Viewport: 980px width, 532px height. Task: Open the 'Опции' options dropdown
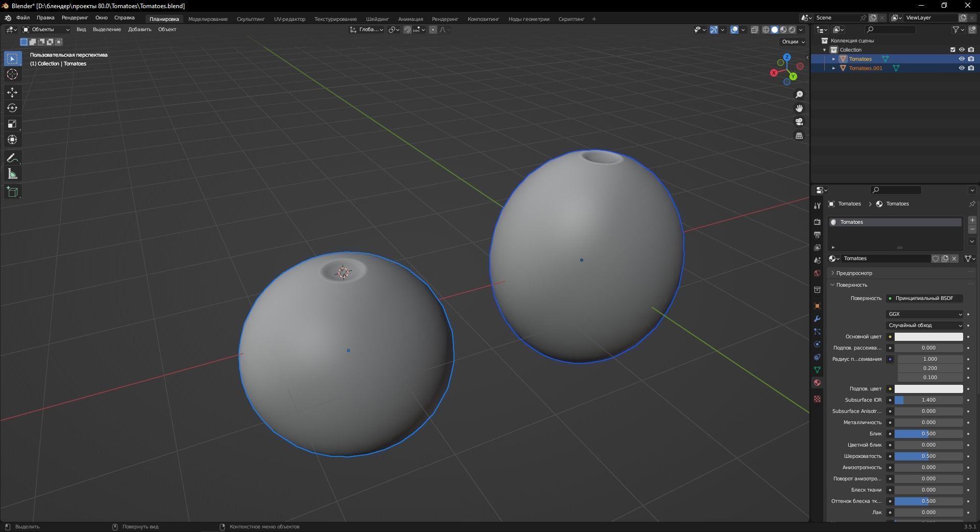click(x=793, y=42)
